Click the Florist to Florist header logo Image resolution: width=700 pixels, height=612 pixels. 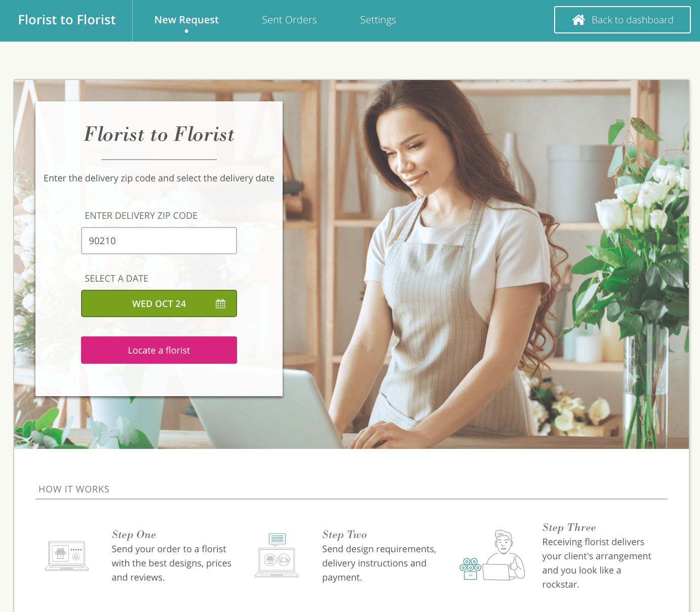[67, 20]
